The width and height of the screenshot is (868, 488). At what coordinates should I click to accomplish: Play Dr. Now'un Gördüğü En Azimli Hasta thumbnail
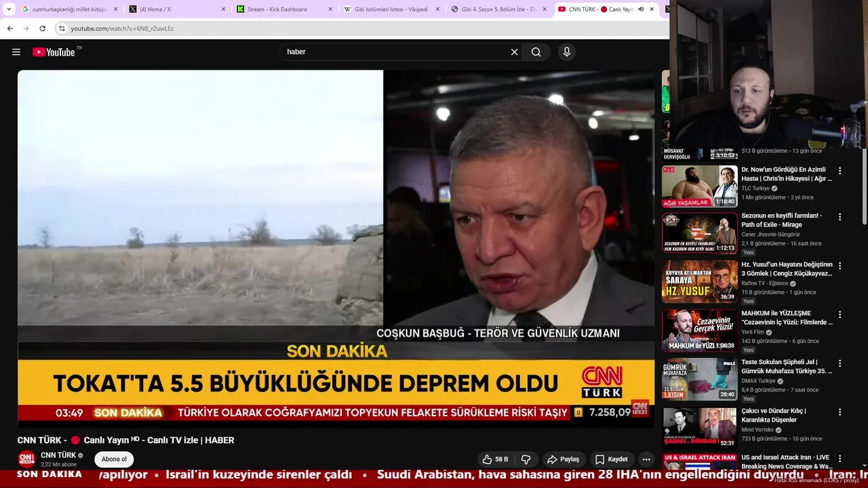(700, 186)
